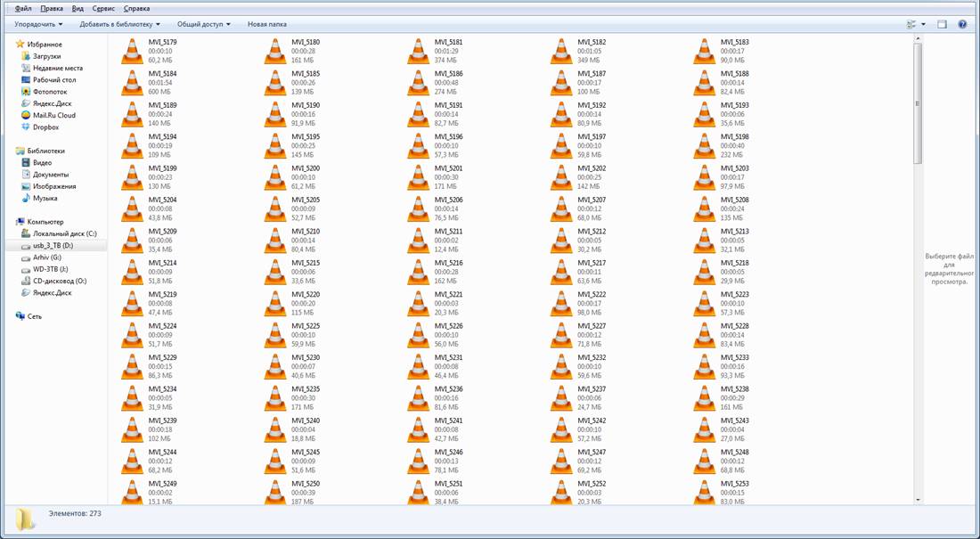Expand the Упорядочить dropdown
This screenshot has height=539, width=980.
point(38,24)
